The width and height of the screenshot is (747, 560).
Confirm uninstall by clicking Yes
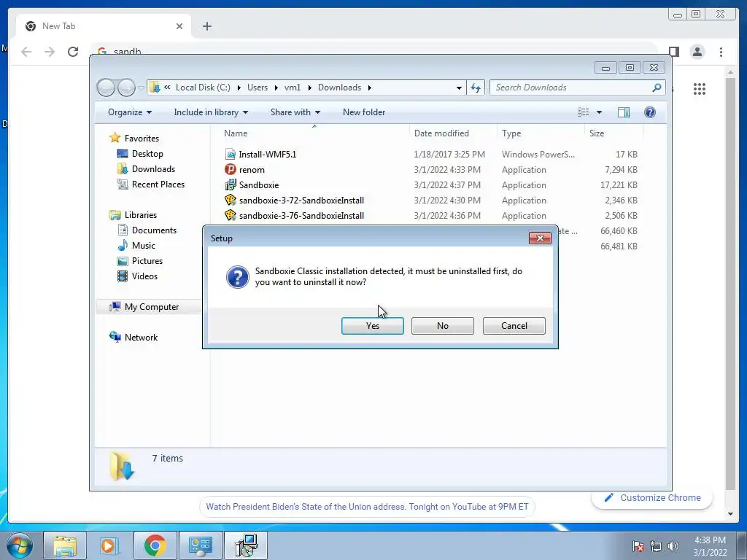tap(372, 326)
